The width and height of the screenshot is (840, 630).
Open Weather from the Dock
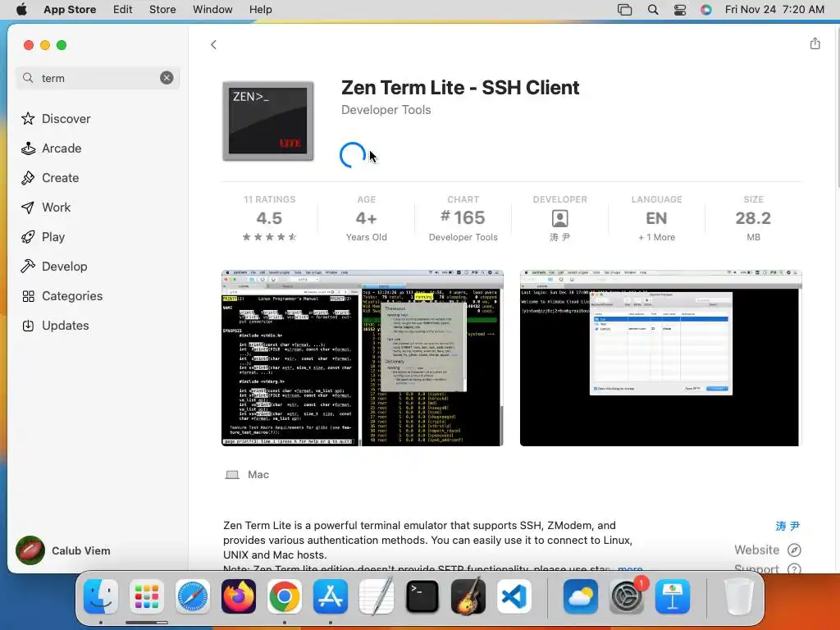[x=581, y=596]
